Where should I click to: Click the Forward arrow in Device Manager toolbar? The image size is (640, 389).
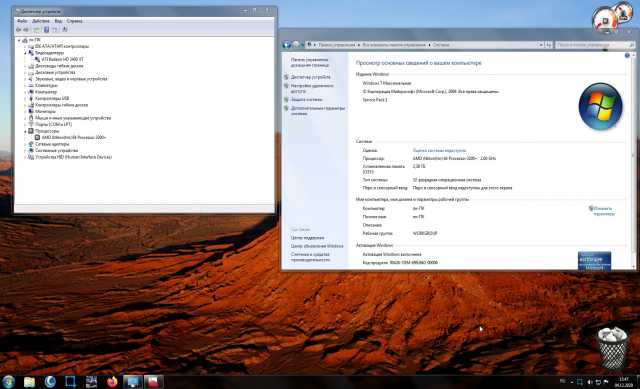click(x=26, y=30)
